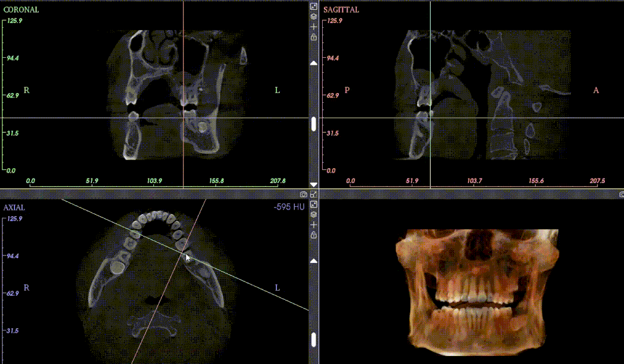Click the 155.6 value on Sagittal ruler
Viewport: 624px width, 364px height.
pyautogui.click(x=536, y=181)
